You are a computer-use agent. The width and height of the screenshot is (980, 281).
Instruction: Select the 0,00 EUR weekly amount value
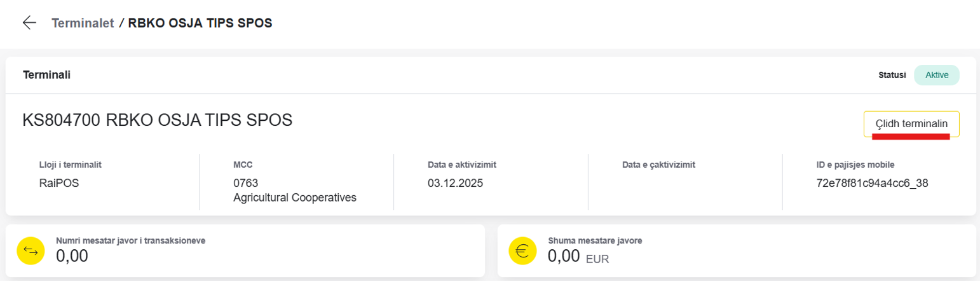pos(578,257)
